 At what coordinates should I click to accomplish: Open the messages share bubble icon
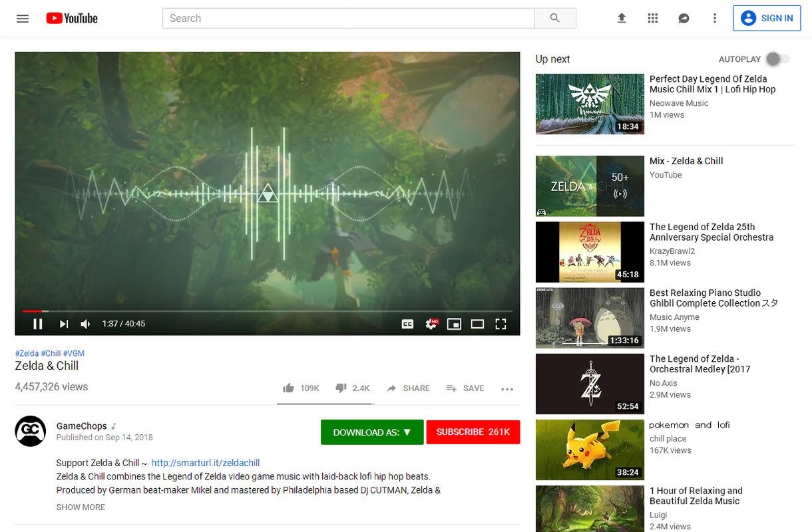pyautogui.click(x=684, y=19)
